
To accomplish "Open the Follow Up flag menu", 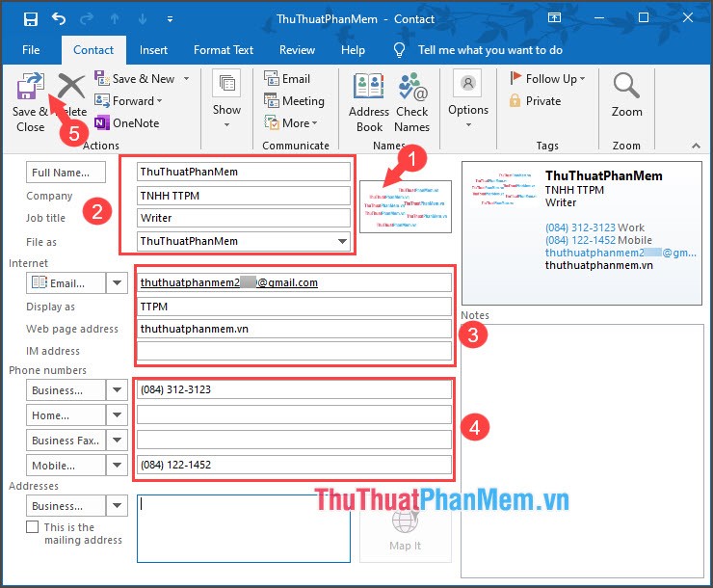I will (547, 79).
